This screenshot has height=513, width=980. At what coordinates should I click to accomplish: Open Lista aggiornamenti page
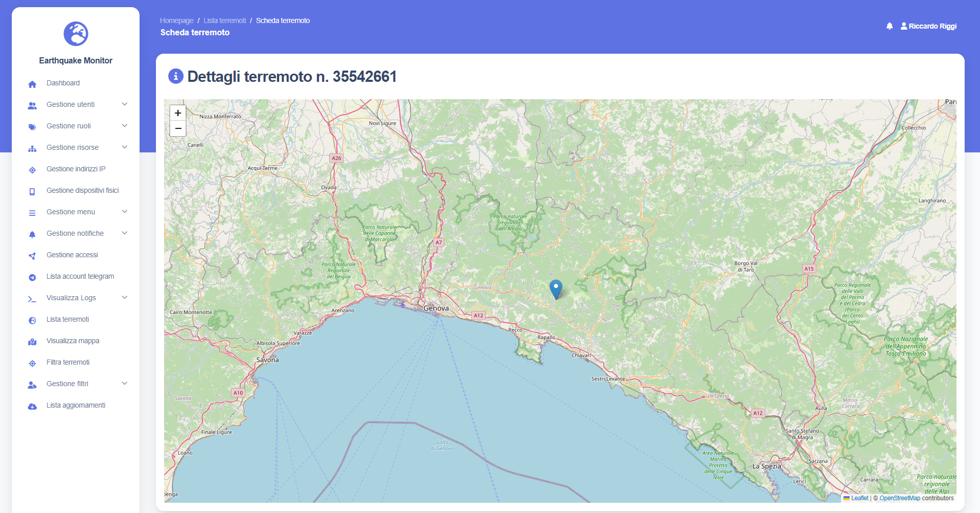76,405
